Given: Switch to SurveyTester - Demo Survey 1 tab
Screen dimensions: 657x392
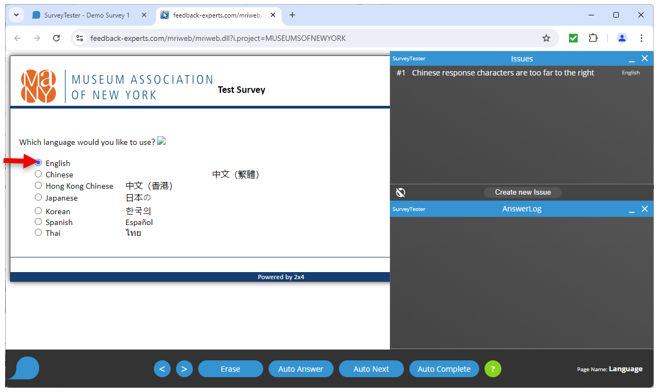Looking at the screenshot, I should (x=87, y=15).
